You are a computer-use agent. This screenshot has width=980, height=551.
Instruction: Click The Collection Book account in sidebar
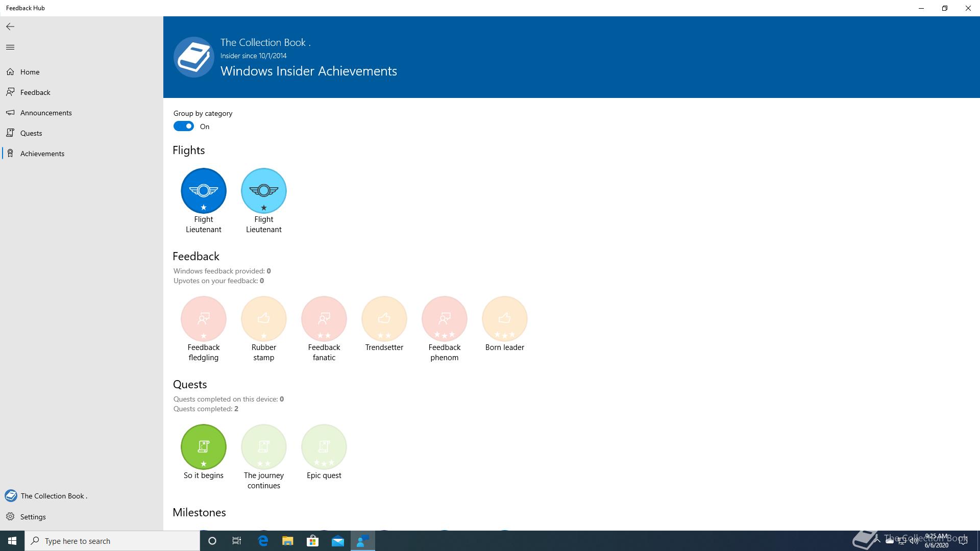click(53, 496)
